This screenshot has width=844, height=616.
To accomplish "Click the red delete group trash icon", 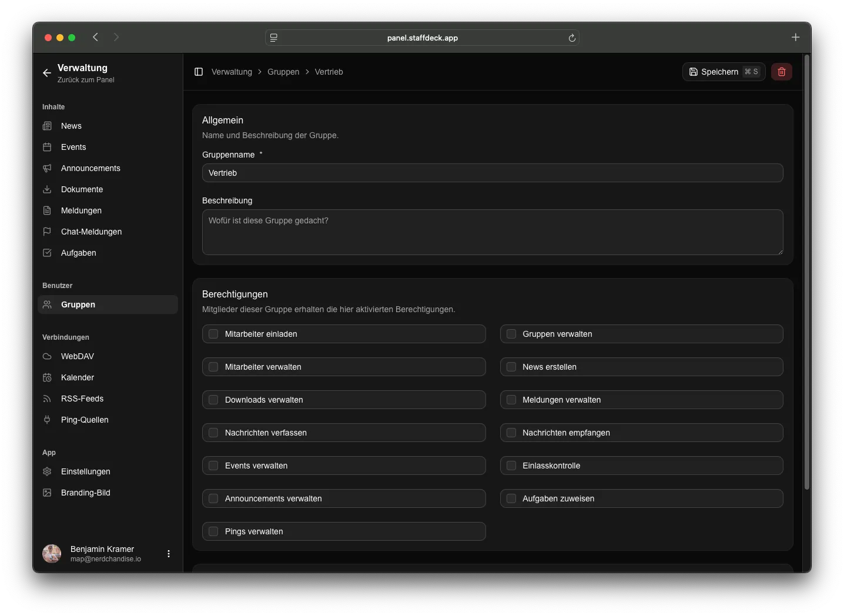I will 782,72.
